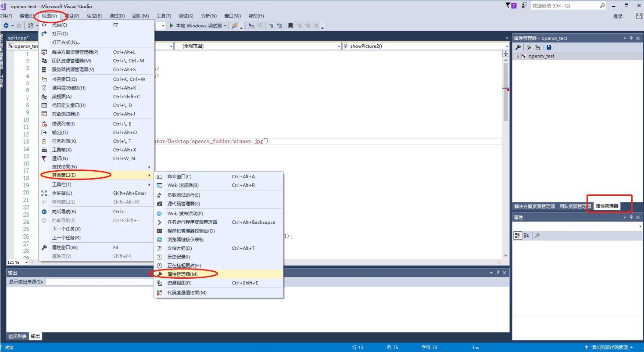Click the categorized view icon in 属性 panel

(518, 236)
